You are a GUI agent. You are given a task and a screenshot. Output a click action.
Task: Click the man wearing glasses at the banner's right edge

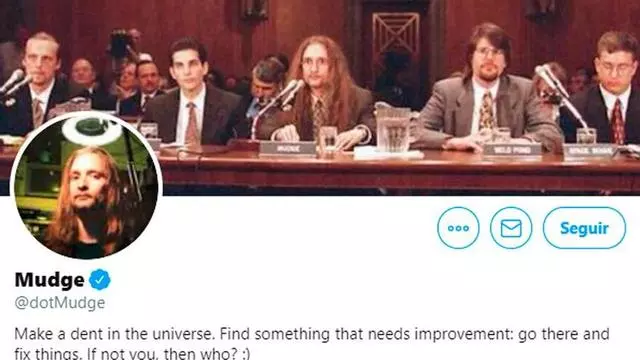[x=606, y=88]
